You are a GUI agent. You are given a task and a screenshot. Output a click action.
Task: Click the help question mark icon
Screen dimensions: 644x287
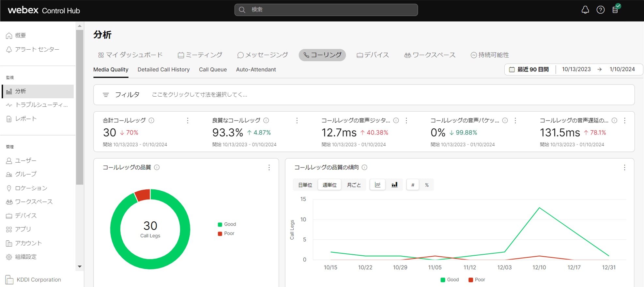click(600, 10)
